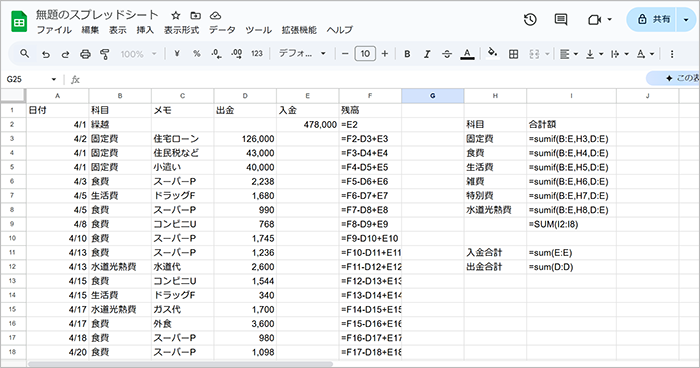Viewport: 700px width, 368px height.
Task: Decrease decimal places
Action: (x=217, y=54)
